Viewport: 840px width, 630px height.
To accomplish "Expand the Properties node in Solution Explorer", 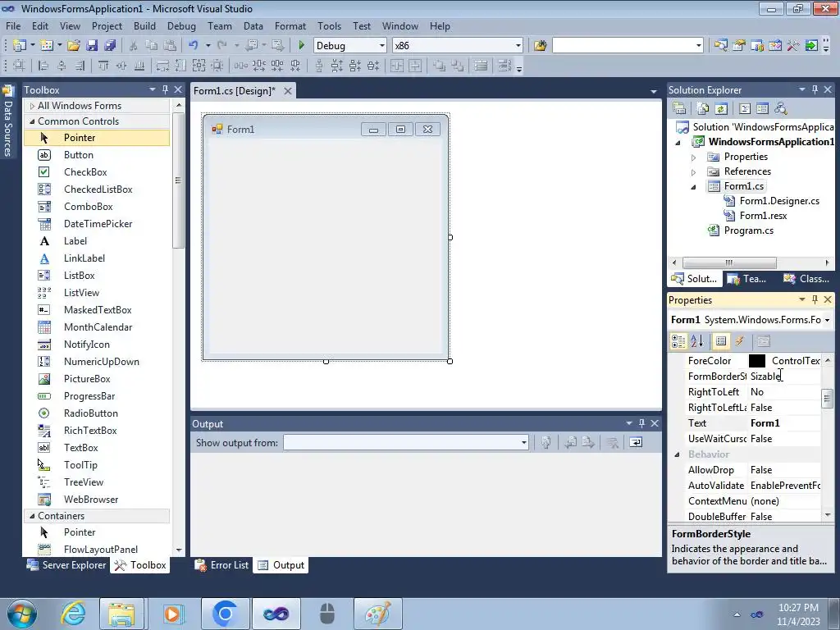I will pos(694,157).
